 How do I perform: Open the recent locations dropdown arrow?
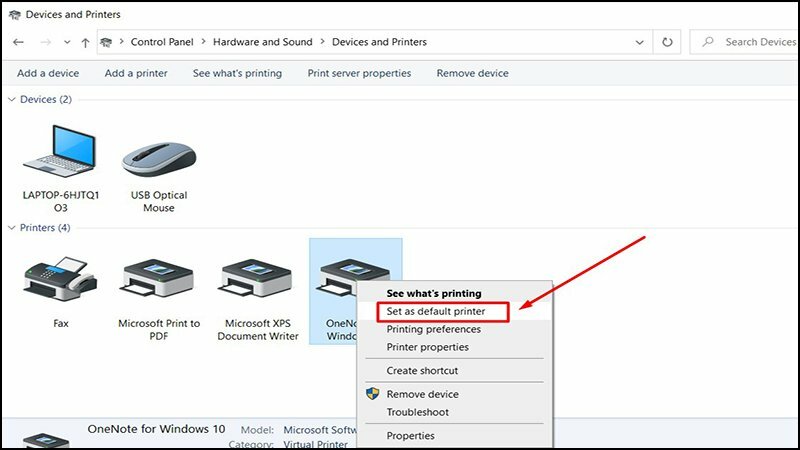(66, 42)
